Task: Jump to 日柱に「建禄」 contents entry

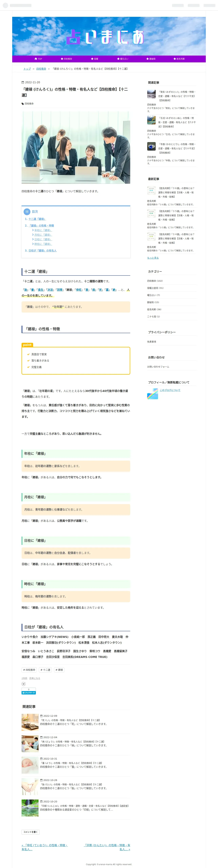Action: click(43, 239)
